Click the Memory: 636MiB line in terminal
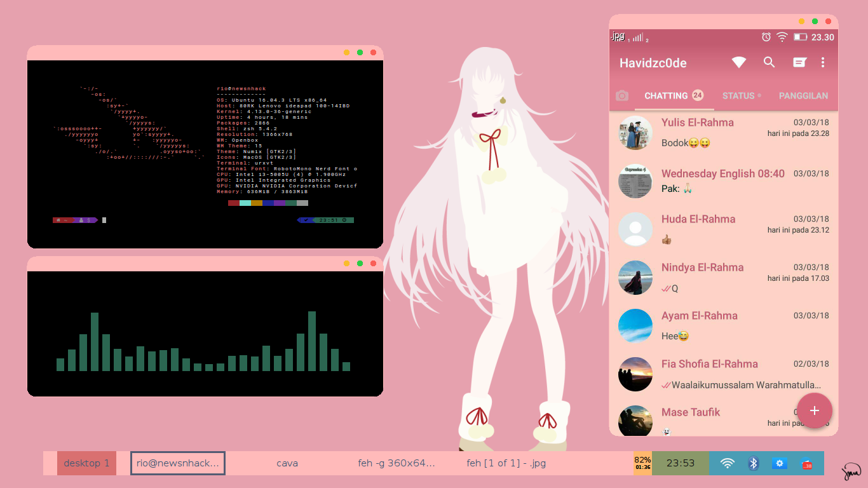 [x=262, y=191]
